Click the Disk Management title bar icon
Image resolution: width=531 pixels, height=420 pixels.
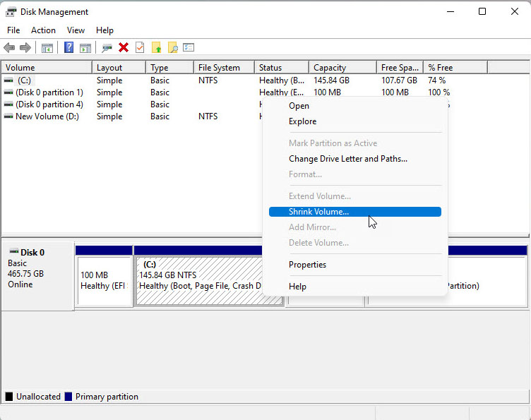coord(11,12)
